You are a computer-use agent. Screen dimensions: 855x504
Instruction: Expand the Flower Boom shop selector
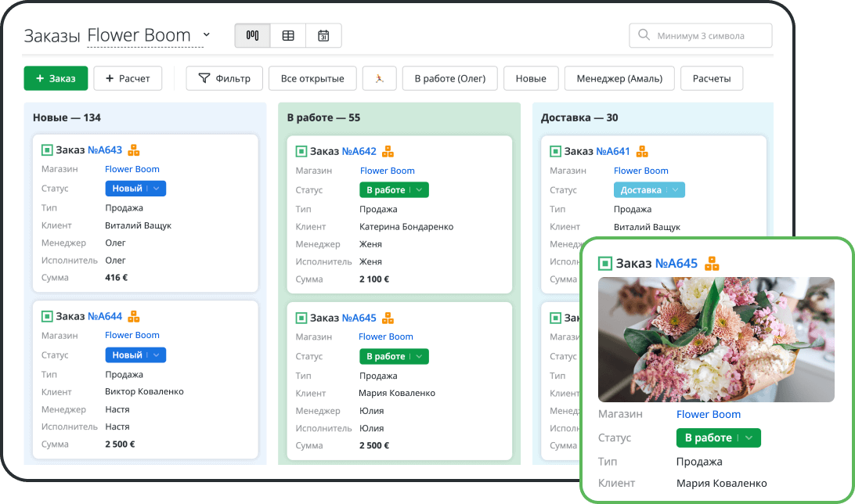pyautogui.click(x=207, y=35)
